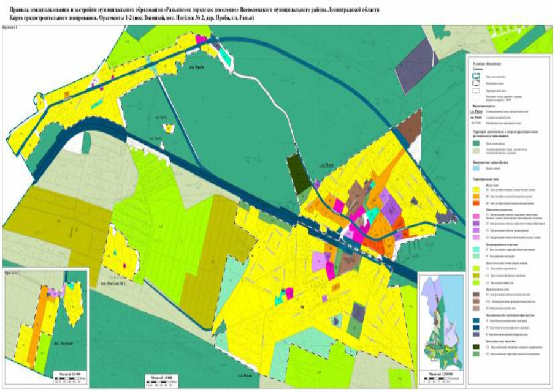Screen dimensions: 555x392
Task: Select the plain orange legend swatch
Action: click(477, 197)
